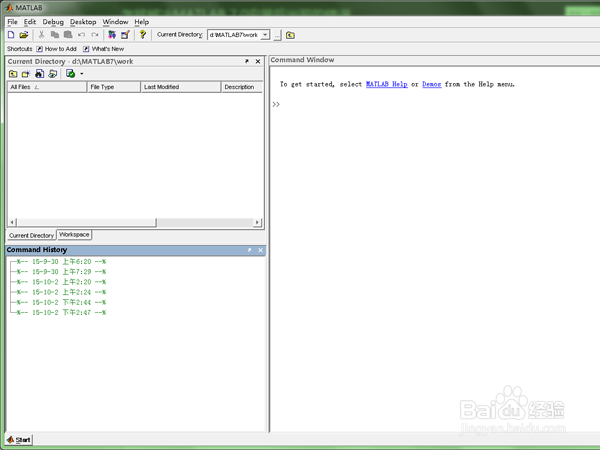Open the Help menu

(x=142, y=22)
